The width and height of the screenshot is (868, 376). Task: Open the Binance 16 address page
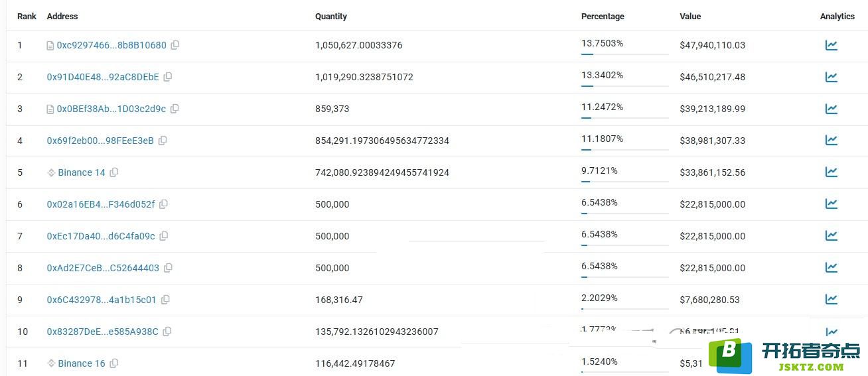(81, 363)
